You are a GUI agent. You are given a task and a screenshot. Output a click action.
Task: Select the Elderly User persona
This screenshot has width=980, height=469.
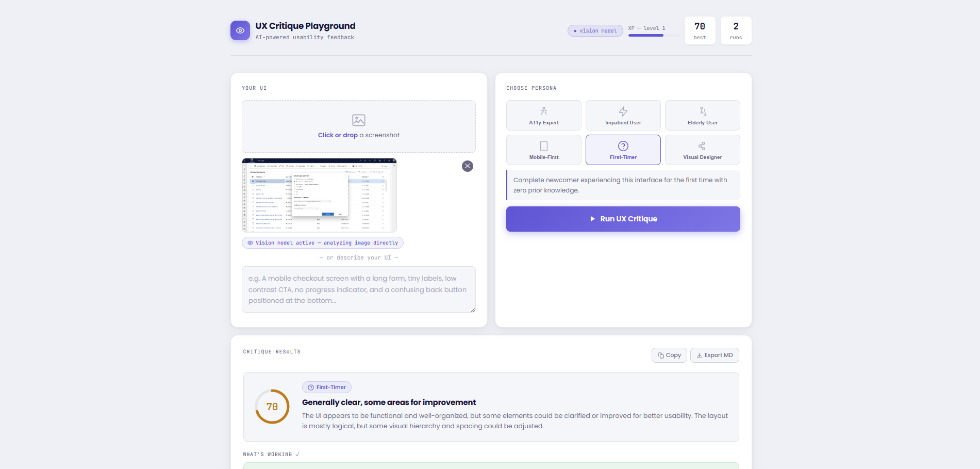pyautogui.click(x=703, y=116)
